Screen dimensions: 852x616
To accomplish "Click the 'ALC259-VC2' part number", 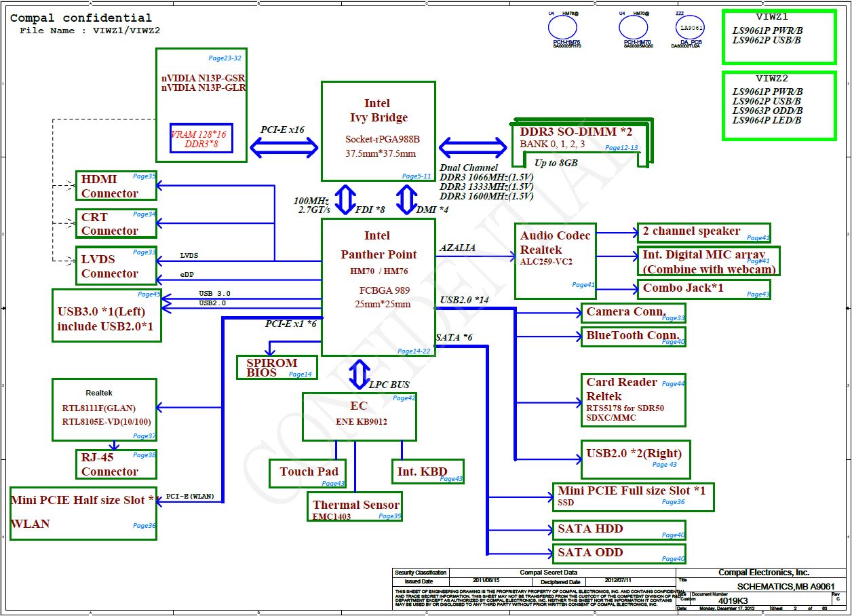I will (x=546, y=261).
